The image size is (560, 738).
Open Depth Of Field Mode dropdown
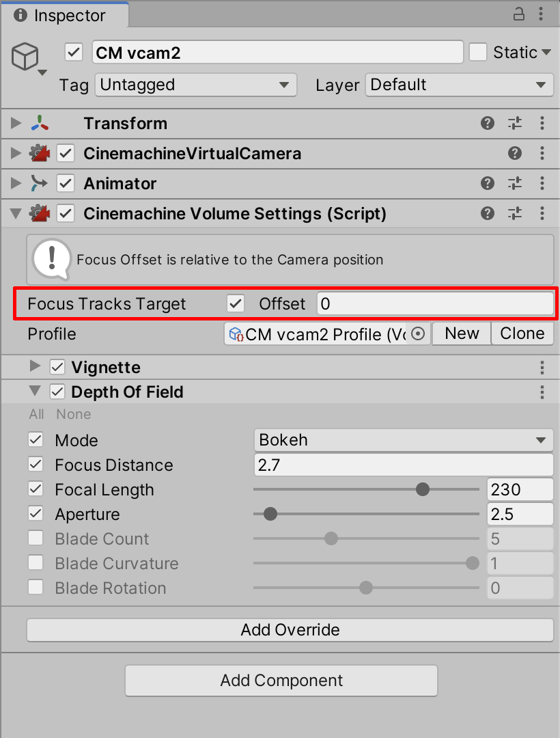[403, 440]
